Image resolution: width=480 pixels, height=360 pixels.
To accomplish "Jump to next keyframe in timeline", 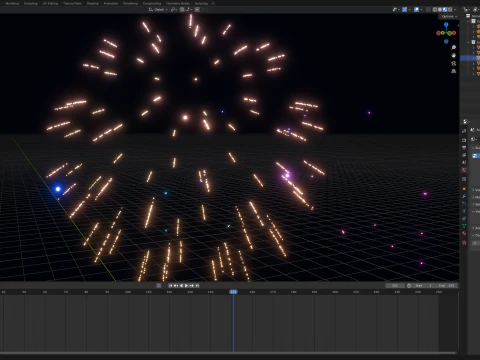I will tap(192, 285).
